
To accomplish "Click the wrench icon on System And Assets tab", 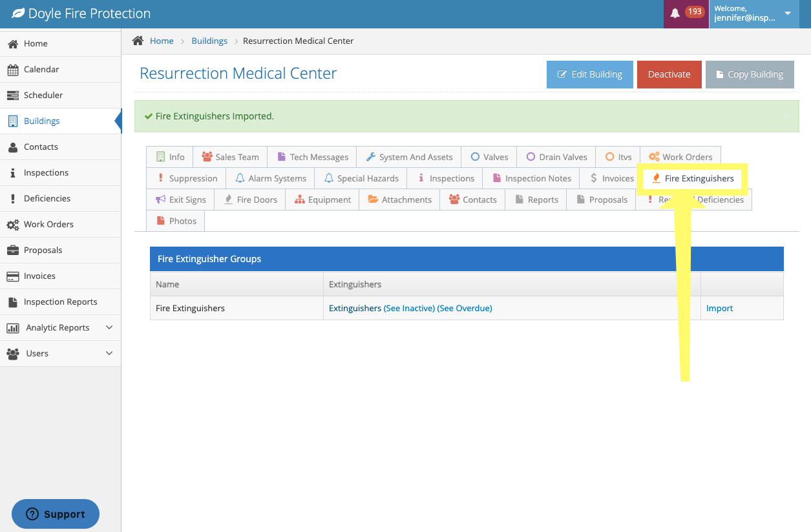I will (370, 157).
